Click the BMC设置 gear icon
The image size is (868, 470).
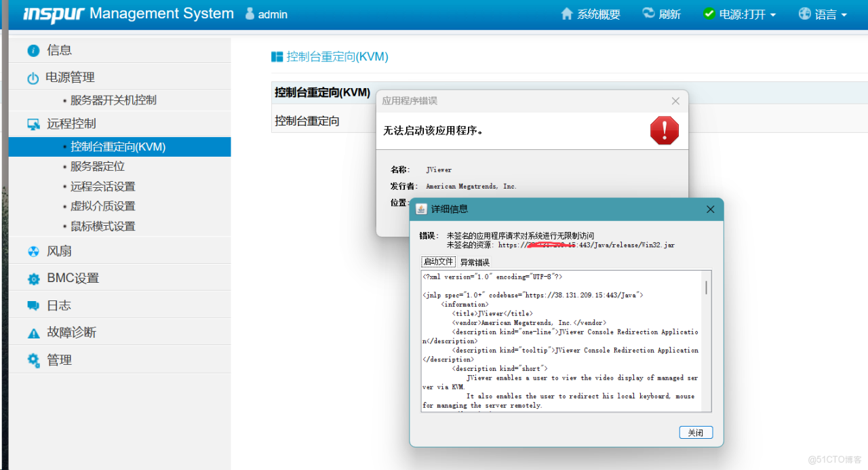click(33, 279)
